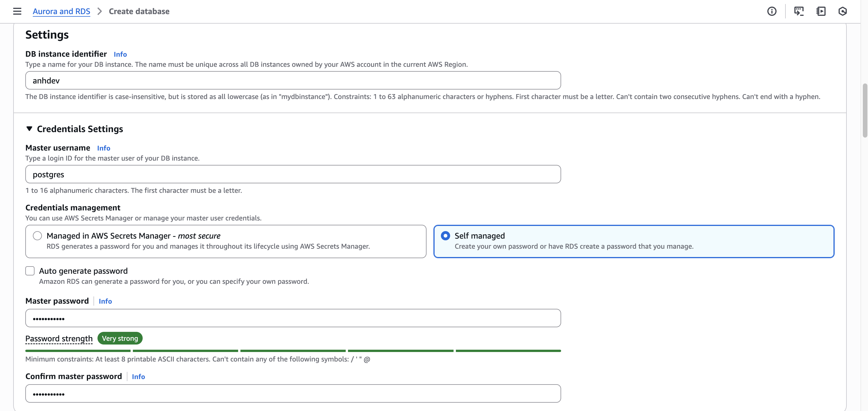Enable Auto generate password checkbox
The height and width of the screenshot is (411, 868).
point(30,271)
